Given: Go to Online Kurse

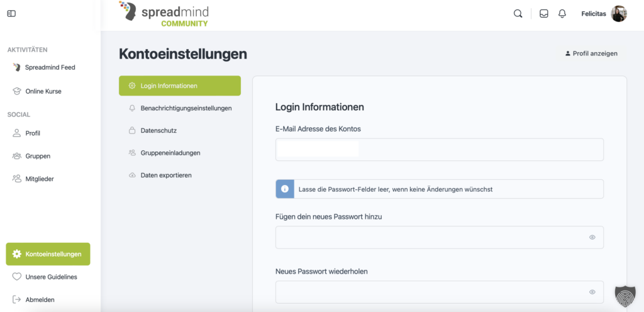Looking at the screenshot, I should coord(43,91).
